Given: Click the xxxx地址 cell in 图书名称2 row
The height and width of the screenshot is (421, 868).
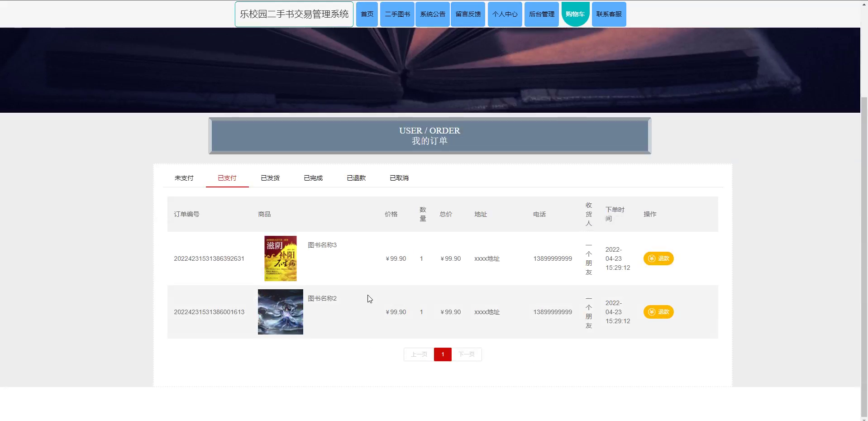Looking at the screenshot, I should [x=487, y=312].
